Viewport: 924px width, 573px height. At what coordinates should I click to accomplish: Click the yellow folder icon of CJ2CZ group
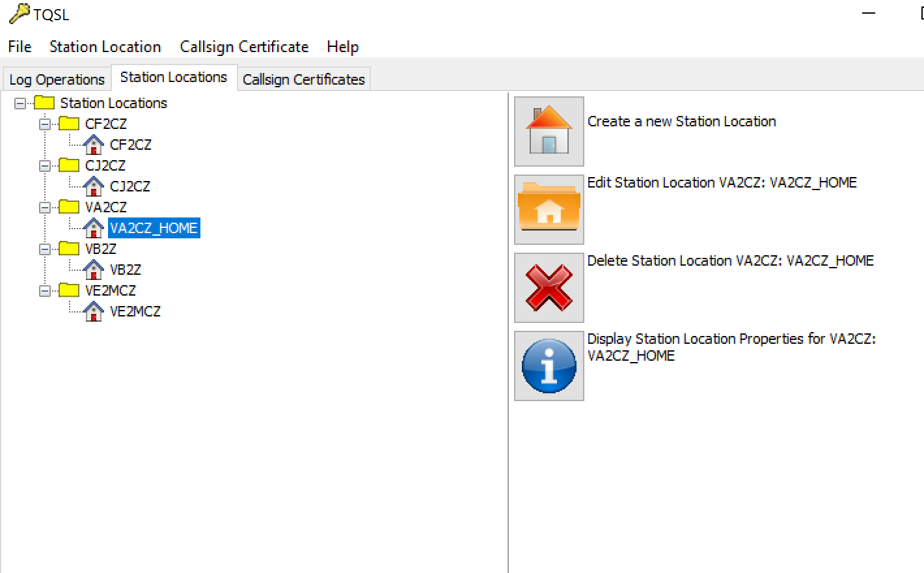69,165
